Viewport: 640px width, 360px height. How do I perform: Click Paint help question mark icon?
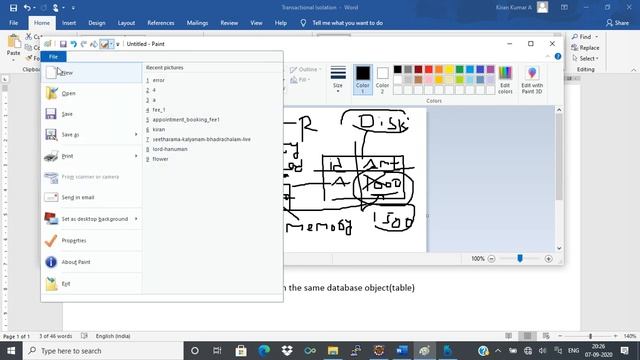coord(558,56)
